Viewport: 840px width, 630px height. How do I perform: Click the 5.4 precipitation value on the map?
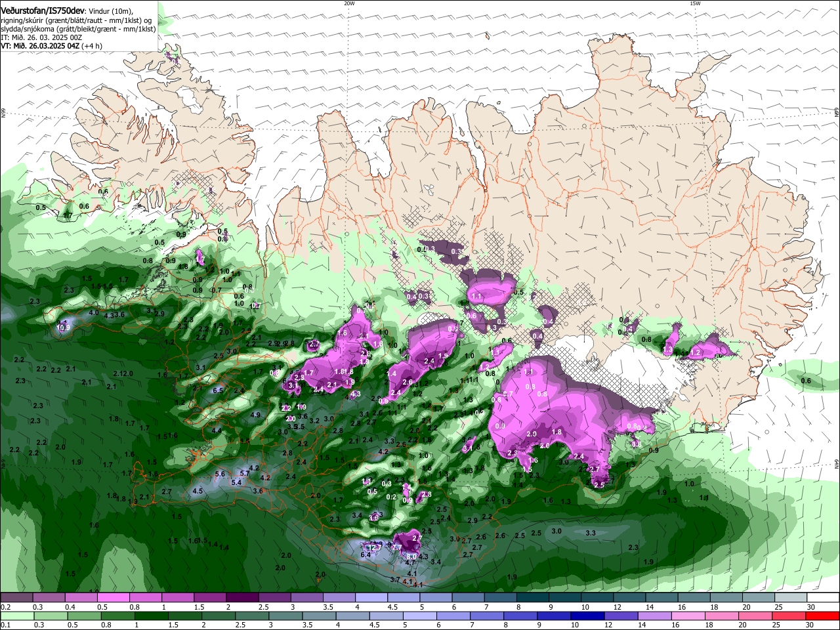click(x=236, y=482)
